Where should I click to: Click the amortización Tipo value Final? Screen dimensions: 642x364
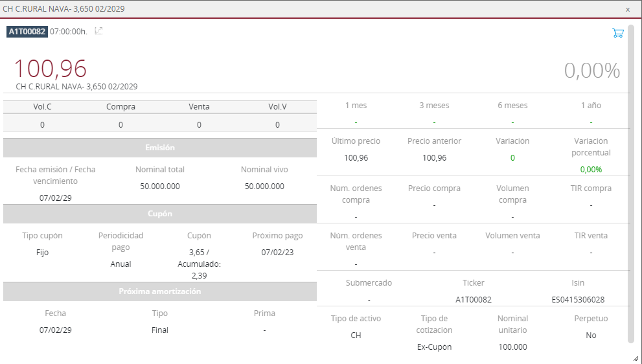pos(159,330)
